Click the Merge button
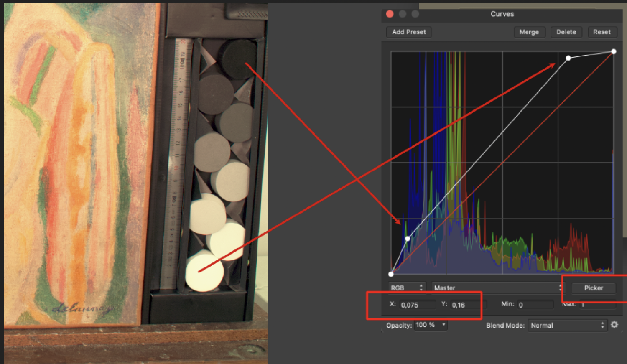The width and height of the screenshot is (627, 364). pyautogui.click(x=530, y=32)
